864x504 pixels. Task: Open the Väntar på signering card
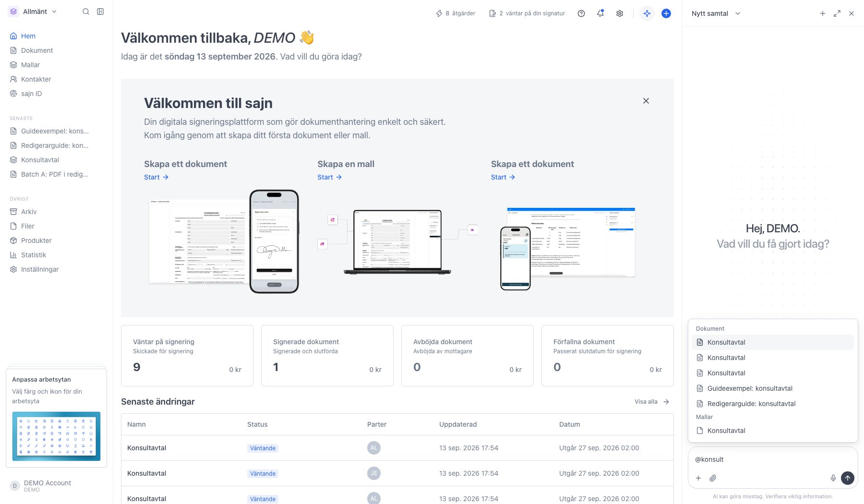click(187, 356)
